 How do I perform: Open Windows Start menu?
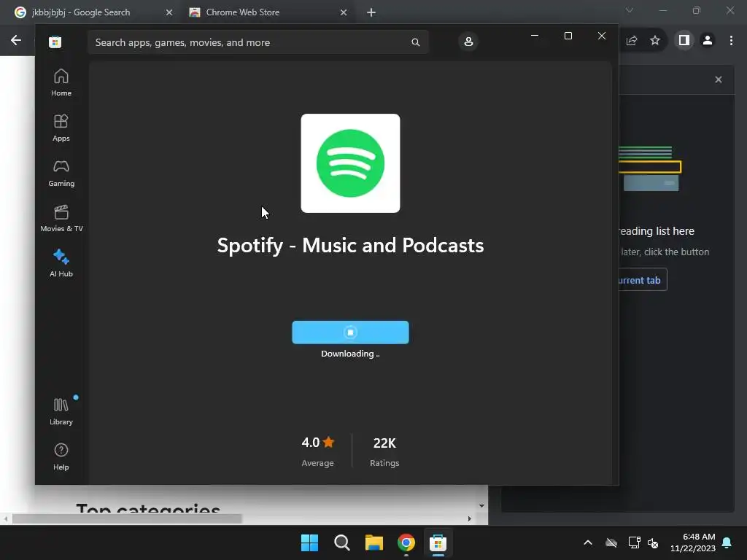click(x=309, y=542)
